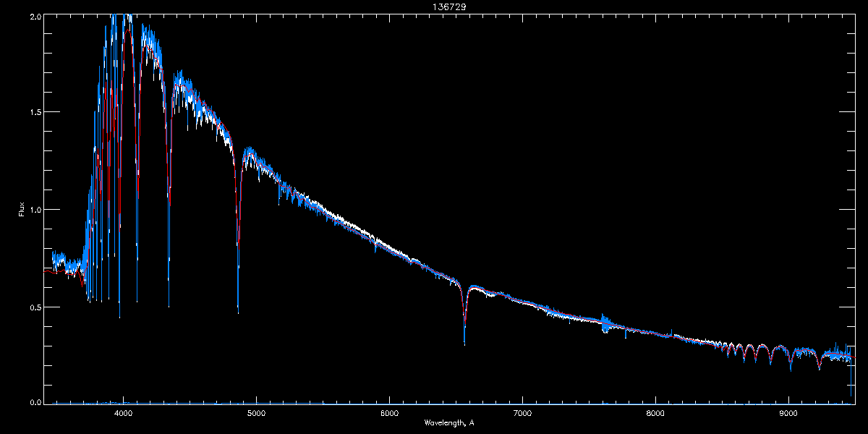Click the 9000 x-axis tick label

pyautogui.click(x=788, y=414)
